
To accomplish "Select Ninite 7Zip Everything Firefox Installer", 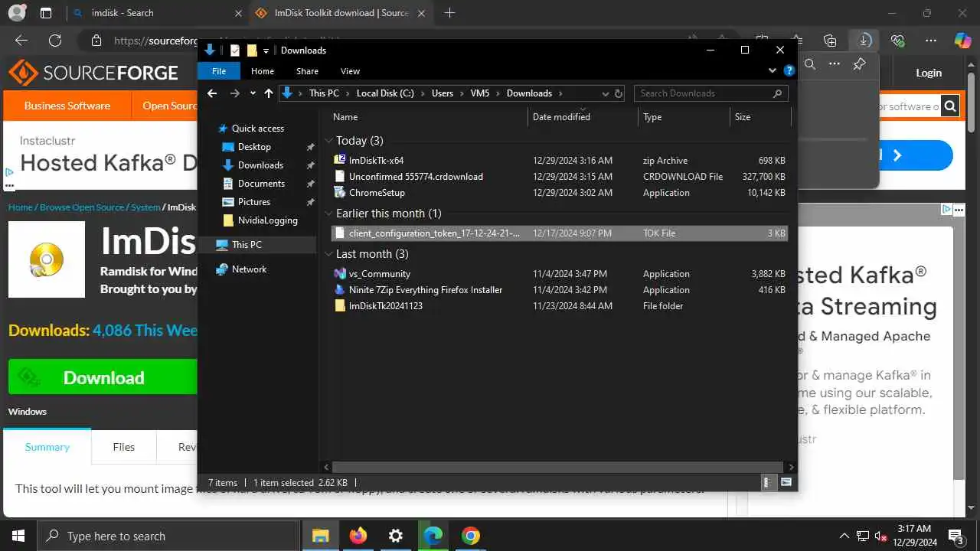I will [x=560, y=290].
